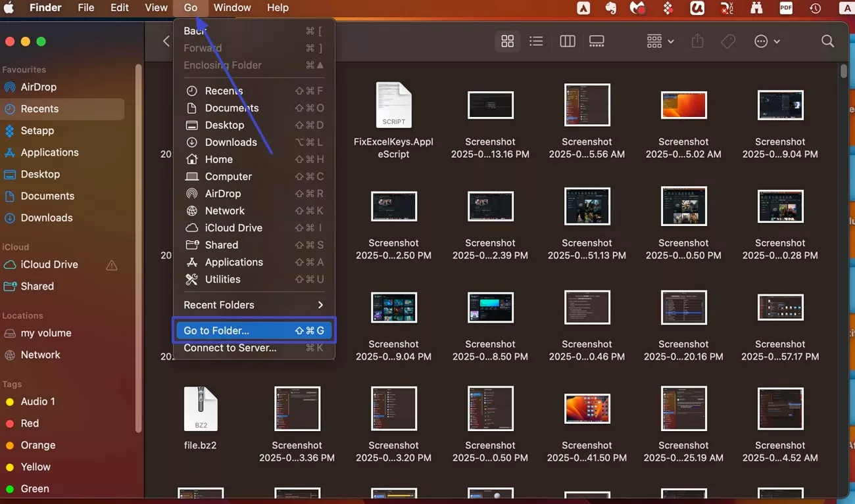This screenshot has width=855, height=504.
Task: Select column view in toolbar
Action: 567,41
